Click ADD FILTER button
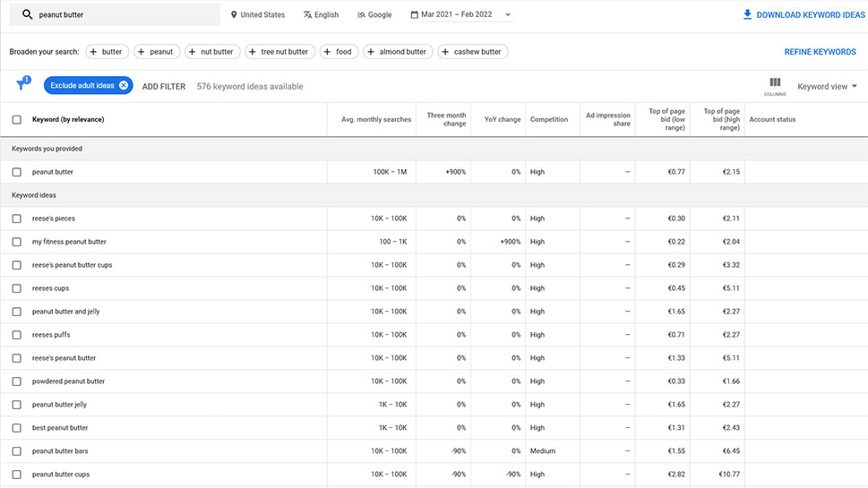The image size is (868, 488). click(x=164, y=87)
